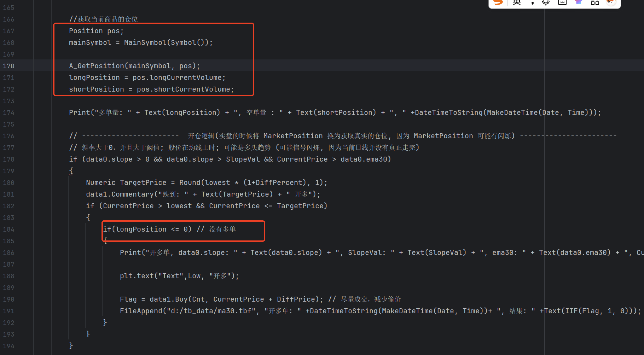The width and height of the screenshot is (644, 355).
Task: Click line number 178 in the gutter
Action: tap(8, 159)
